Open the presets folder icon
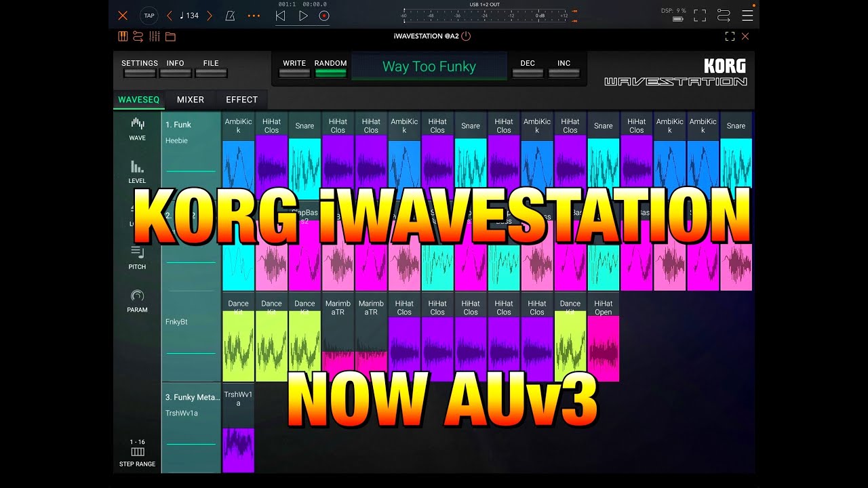Viewport: 868px width, 488px height. (170, 37)
